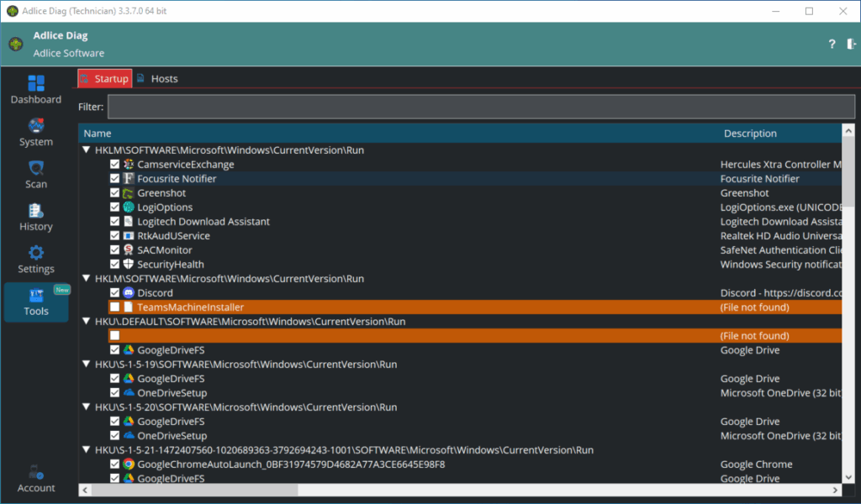
Task: Open the Settings gear in sidebar
Action: [x=35, y=260]
